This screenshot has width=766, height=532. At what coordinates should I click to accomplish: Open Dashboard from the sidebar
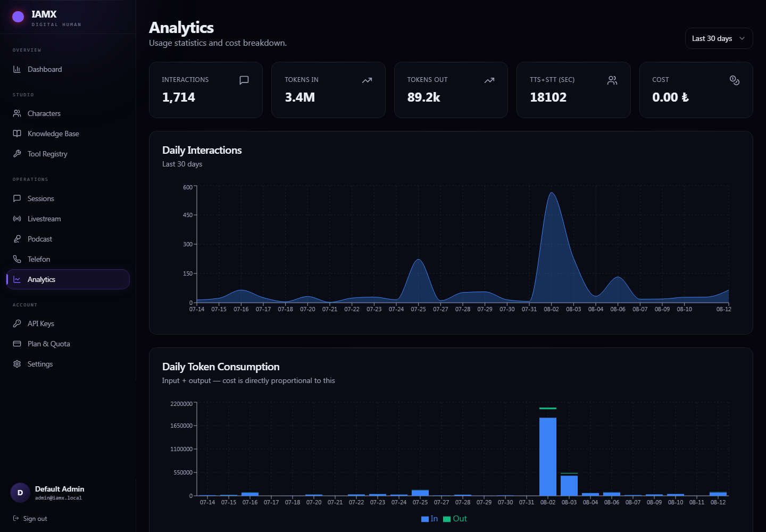point(68,69)
